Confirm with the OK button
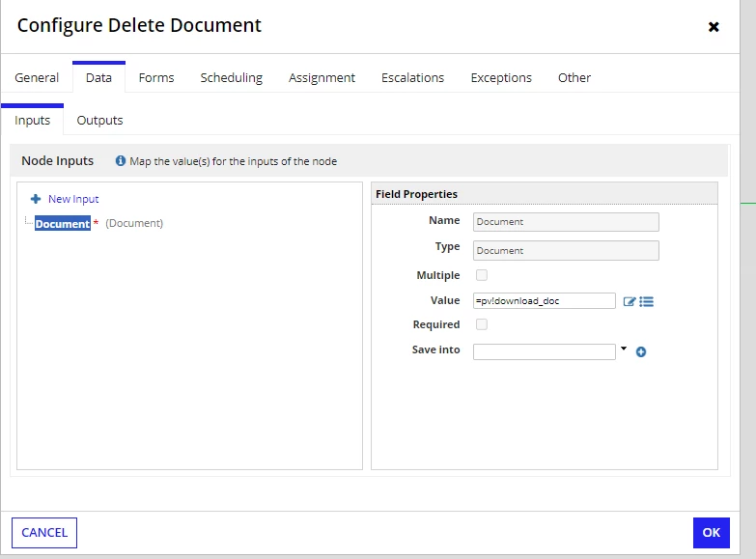The image size is (756, 559). click(712, 533)
